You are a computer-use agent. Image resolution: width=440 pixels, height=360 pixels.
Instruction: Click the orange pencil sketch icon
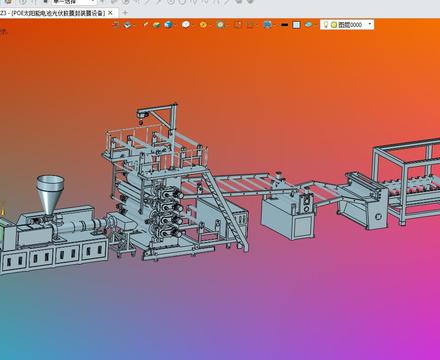click(145, 24)
